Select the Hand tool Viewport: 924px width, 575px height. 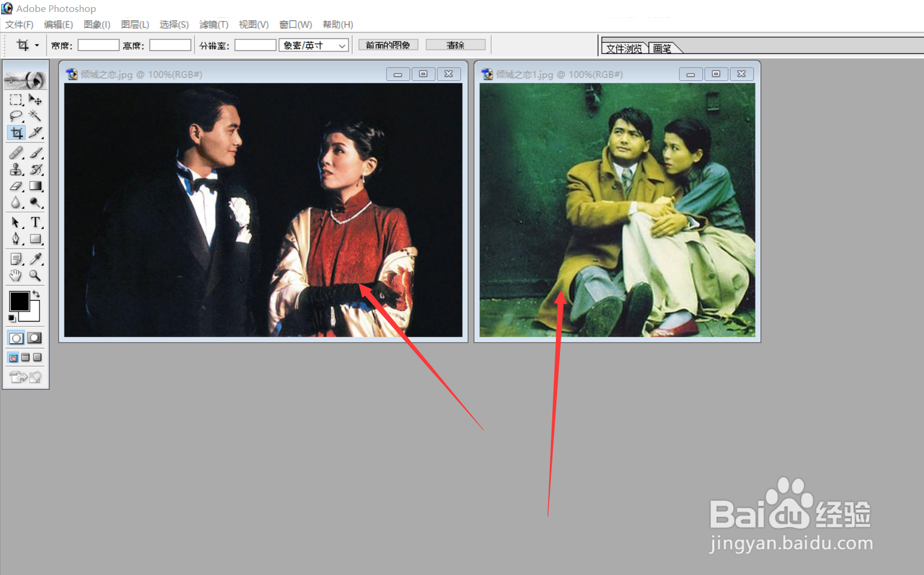[16, 276]
